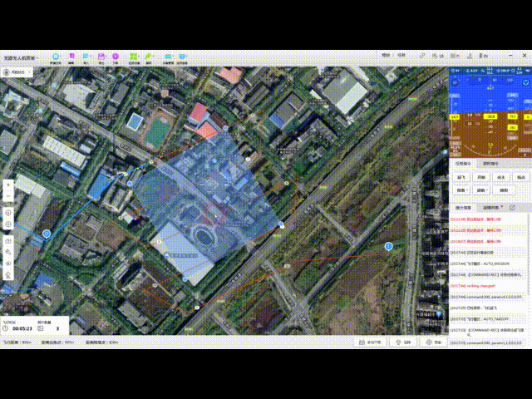
Task: Zoom in map with the plus button
Action: pos(7,185)
